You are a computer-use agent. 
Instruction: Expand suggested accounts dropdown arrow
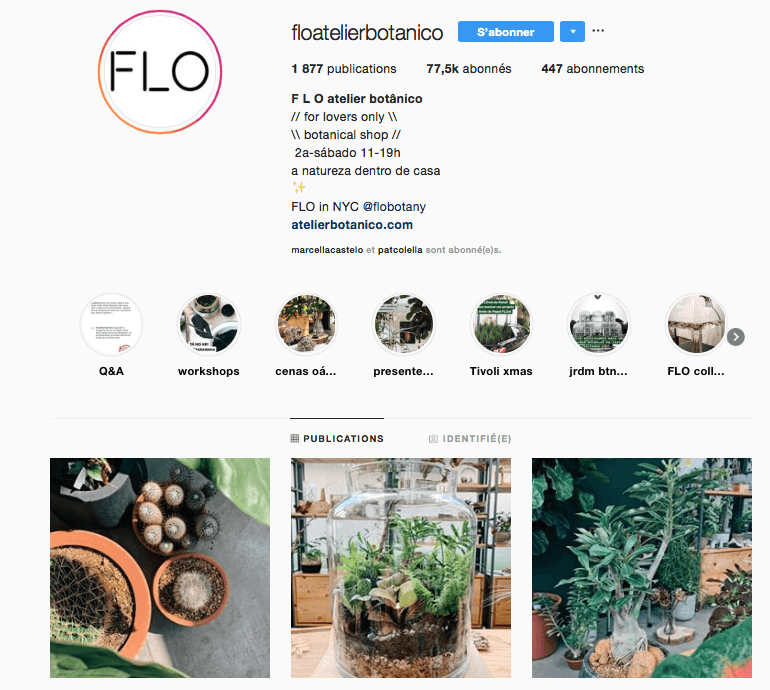tap(572, 31)
